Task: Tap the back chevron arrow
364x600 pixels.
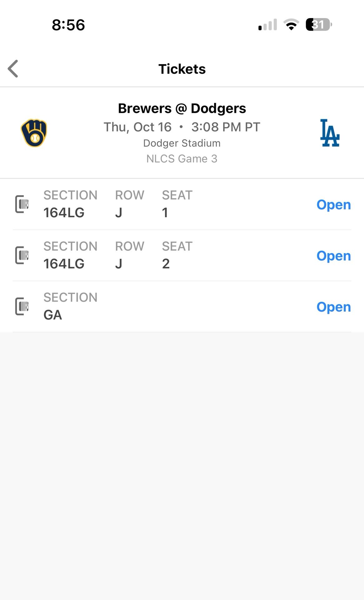Action: pos(13,69)
